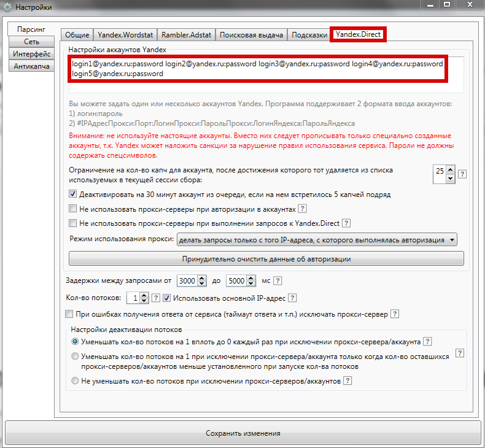Select the Yandex.Direct tab

358,34
